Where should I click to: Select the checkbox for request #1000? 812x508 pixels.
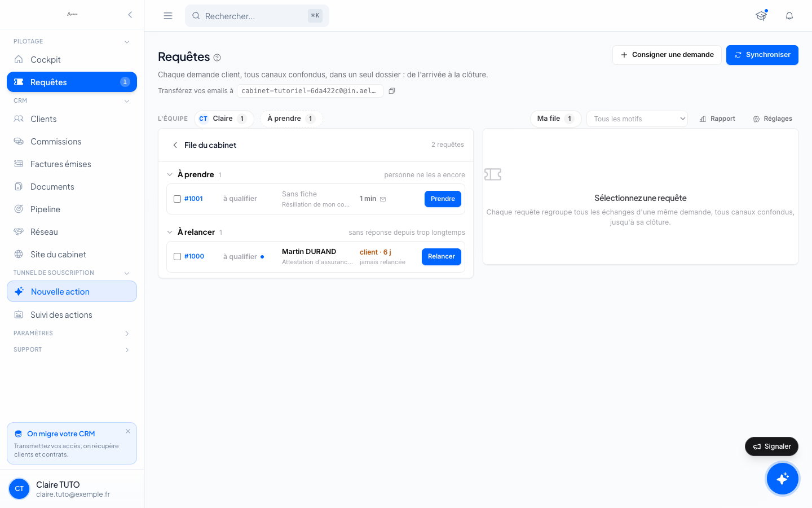[x=177, y=257]
